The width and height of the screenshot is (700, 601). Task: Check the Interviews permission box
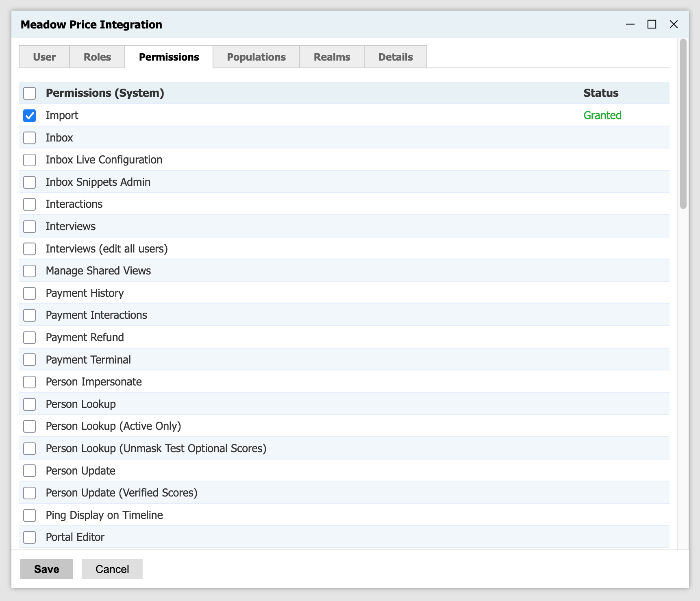(29, 226)
